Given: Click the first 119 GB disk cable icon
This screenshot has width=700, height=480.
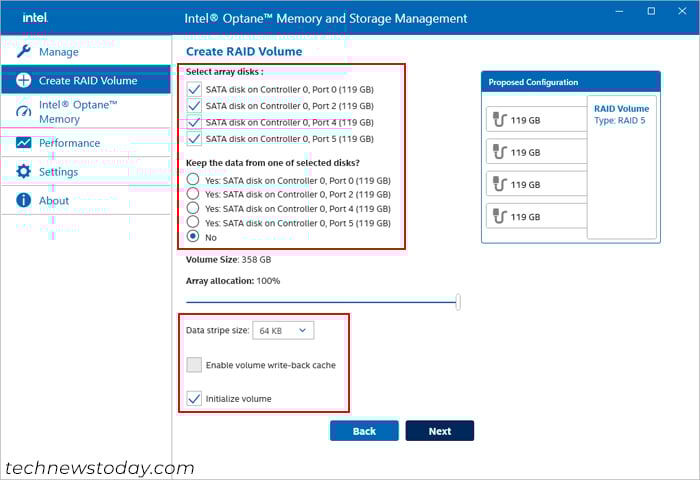Looking at the screenshot, I should [500, 120].
